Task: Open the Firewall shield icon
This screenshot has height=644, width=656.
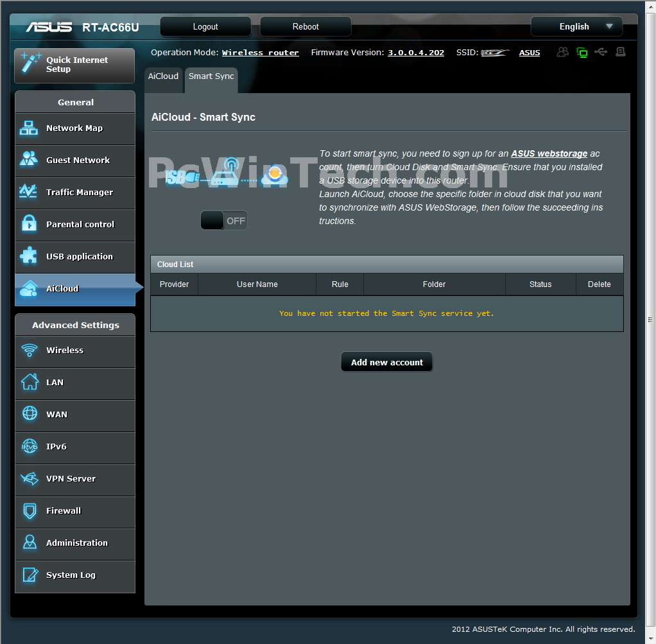Action: (x=30, y=510)
